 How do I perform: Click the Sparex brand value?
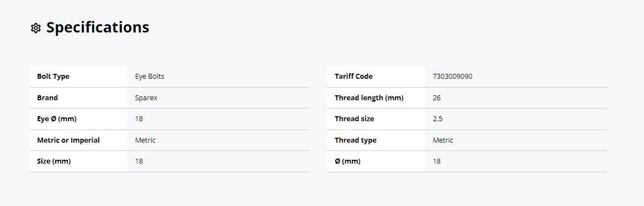point(146,97)
